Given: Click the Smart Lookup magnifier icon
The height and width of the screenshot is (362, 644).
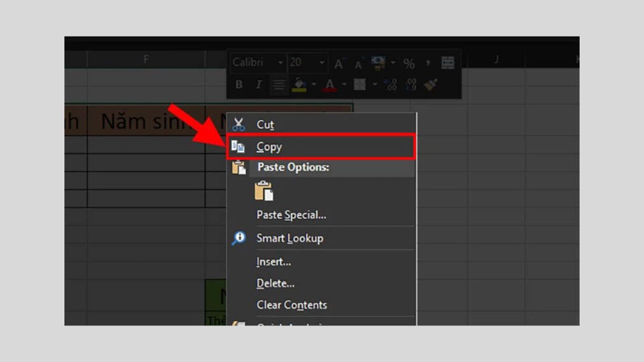Looking at the screenshot, I should [238, 238].
